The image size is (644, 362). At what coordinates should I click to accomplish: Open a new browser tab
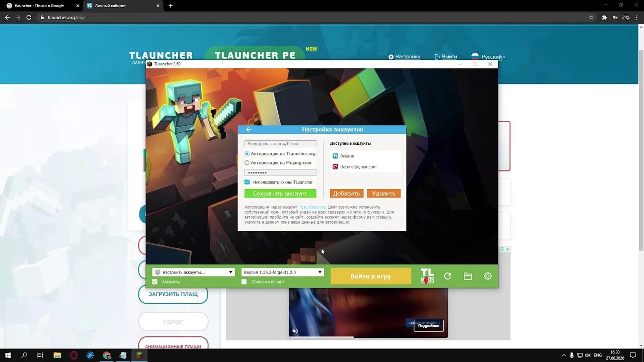[x=171, y=6]
